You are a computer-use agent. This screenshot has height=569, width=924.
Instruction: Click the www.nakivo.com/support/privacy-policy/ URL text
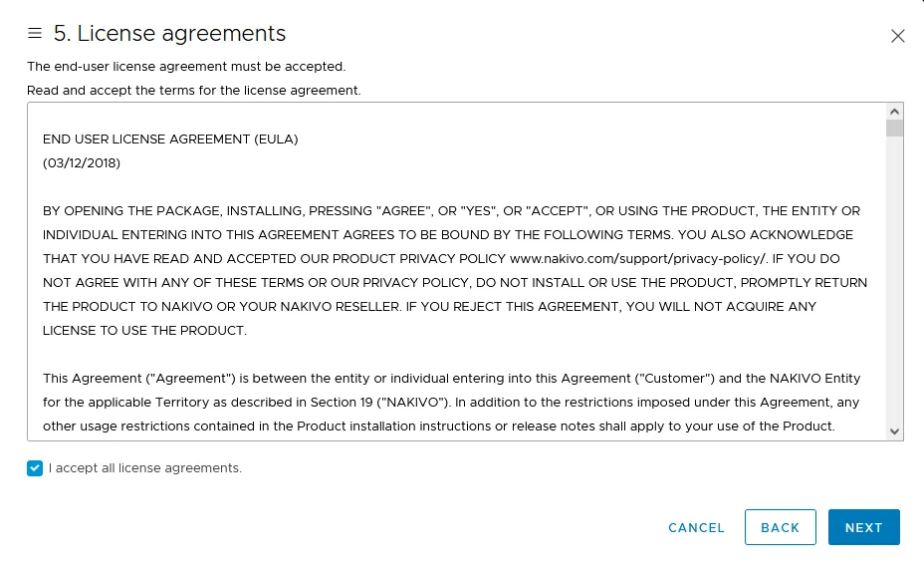(x=638, y=258)
